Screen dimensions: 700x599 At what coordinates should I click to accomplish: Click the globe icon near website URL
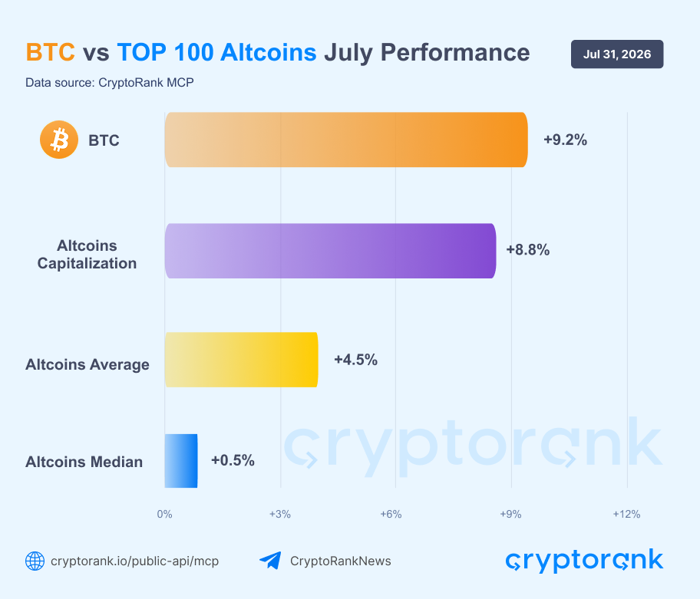[35, 561]
